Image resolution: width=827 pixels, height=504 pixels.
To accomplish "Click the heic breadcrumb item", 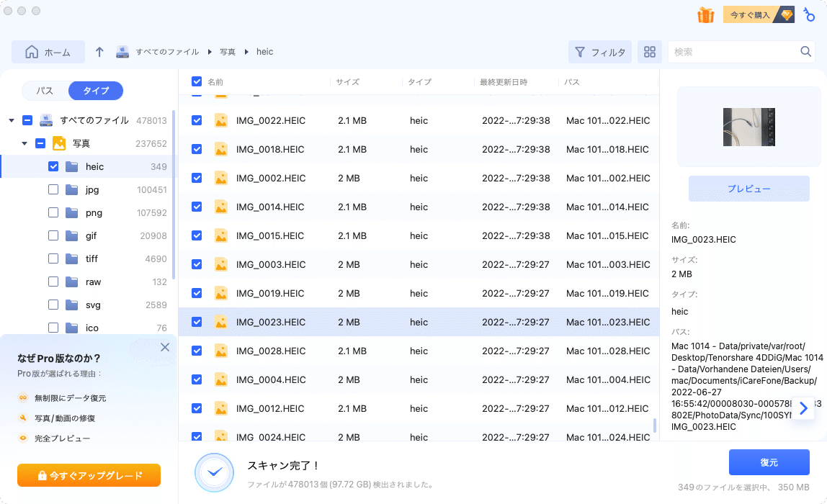I will [265, 52].
